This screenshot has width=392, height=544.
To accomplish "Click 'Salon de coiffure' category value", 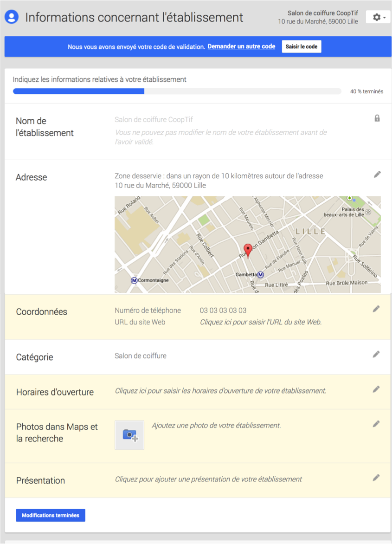I will pyautogui.click(x=141, y=356).
